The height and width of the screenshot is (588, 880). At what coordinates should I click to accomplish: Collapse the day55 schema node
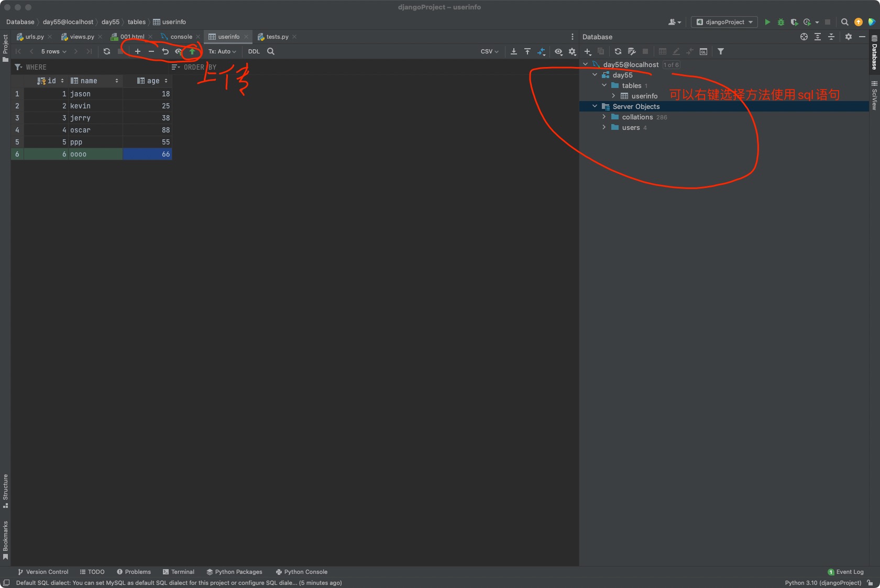[595, 75]
